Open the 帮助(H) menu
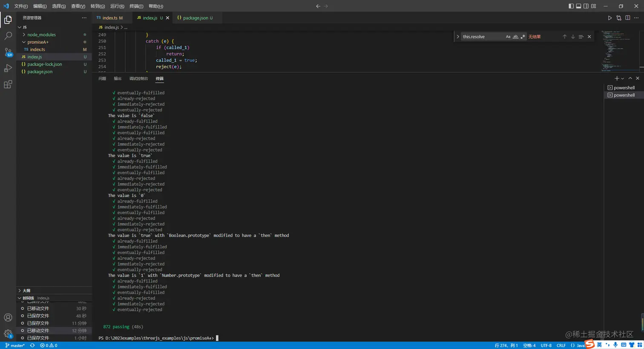The image size is (644, 349). click(x=156, y=6)
